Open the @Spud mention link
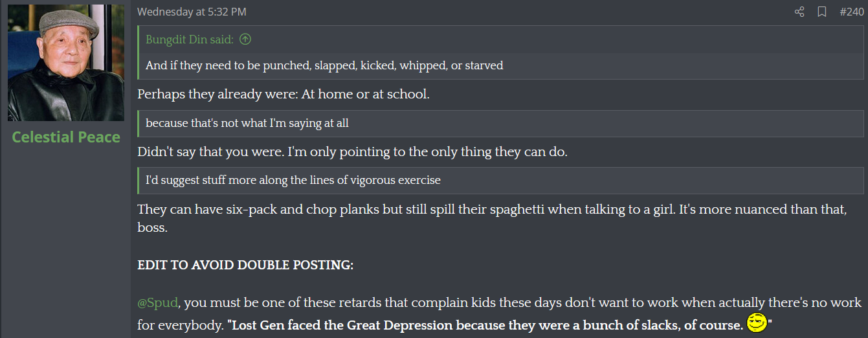Image resolution: width=868 pixels, height=338 pixels. pyautogui.click(x=157, y=303)
